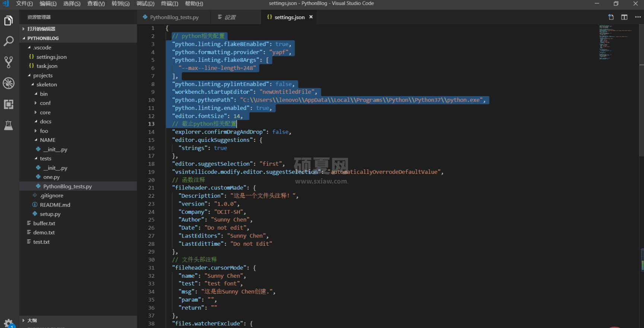The height and width of the screenshot is (328, 644).
Task: Click the VS Code logo icon
Action: click(6, 4)
